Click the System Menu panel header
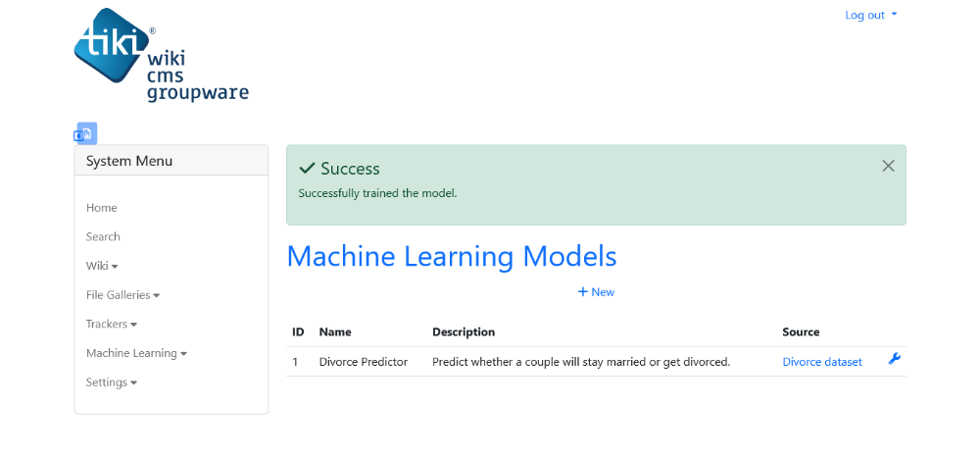This screenshot has width=980, height=457. (171, 161)
